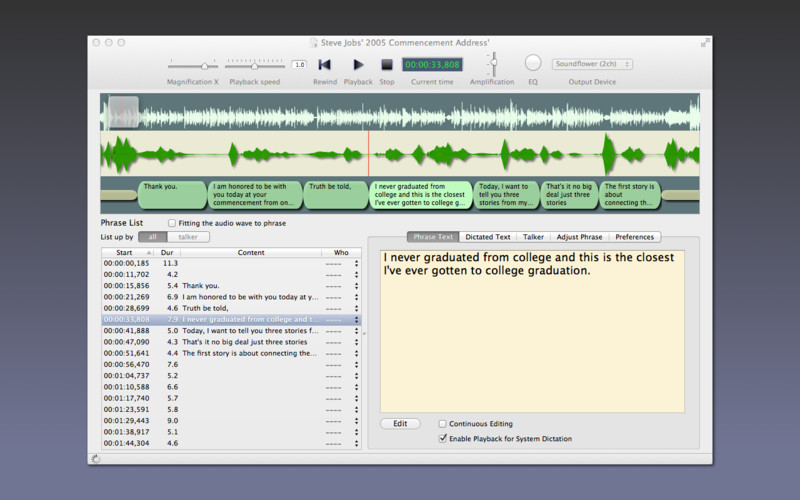Select 'Thank you.' phrase bubble in timeline
Image resolution: width=800 pixels, height=500 pixels.
click(172, 195)
